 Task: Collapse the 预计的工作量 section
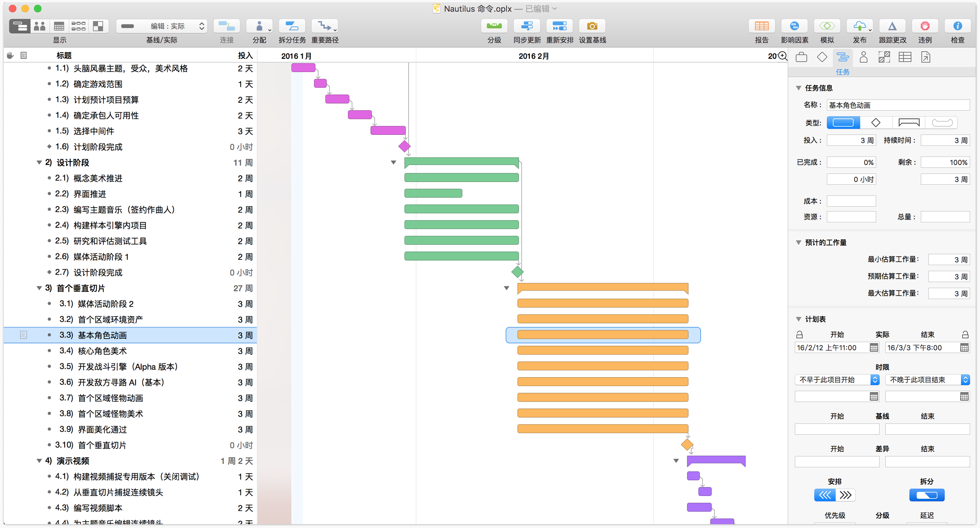click(799, 243)
